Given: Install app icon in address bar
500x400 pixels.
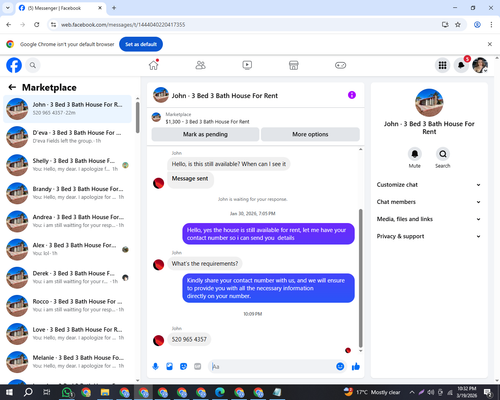Looking at the screenshot, I should coord(445,24).
